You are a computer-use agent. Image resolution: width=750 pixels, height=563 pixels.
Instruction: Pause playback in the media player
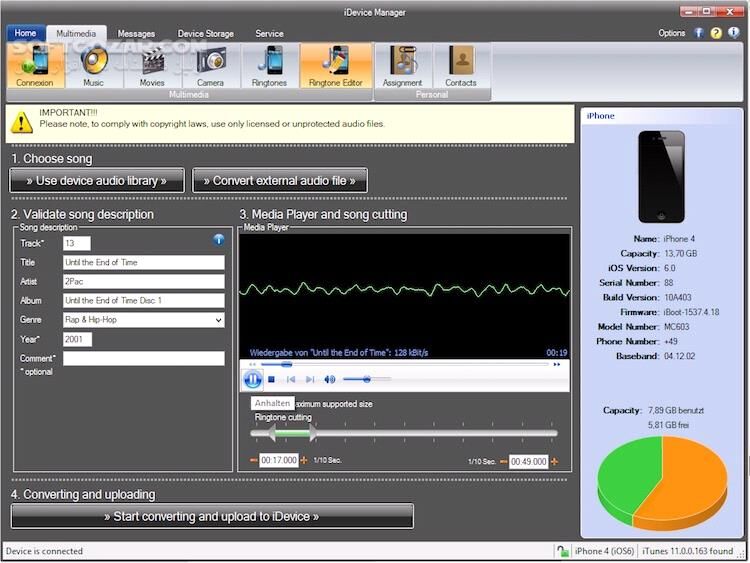[253, 379]
